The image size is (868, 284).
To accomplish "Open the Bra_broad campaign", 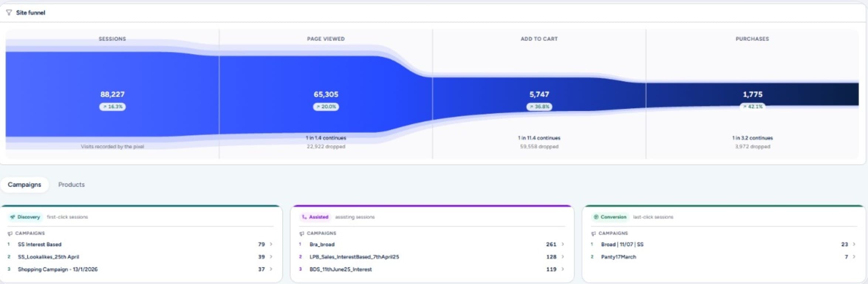I will pos(322,244).
